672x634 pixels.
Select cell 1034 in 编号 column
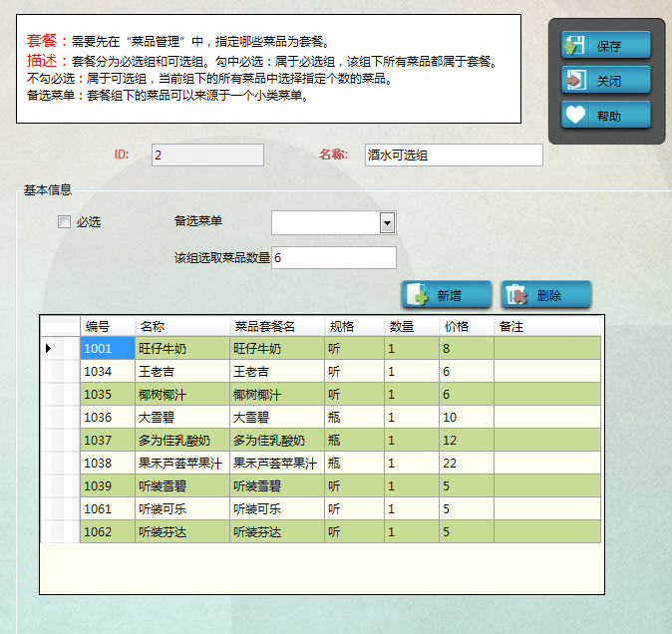(x=108, y=372)
